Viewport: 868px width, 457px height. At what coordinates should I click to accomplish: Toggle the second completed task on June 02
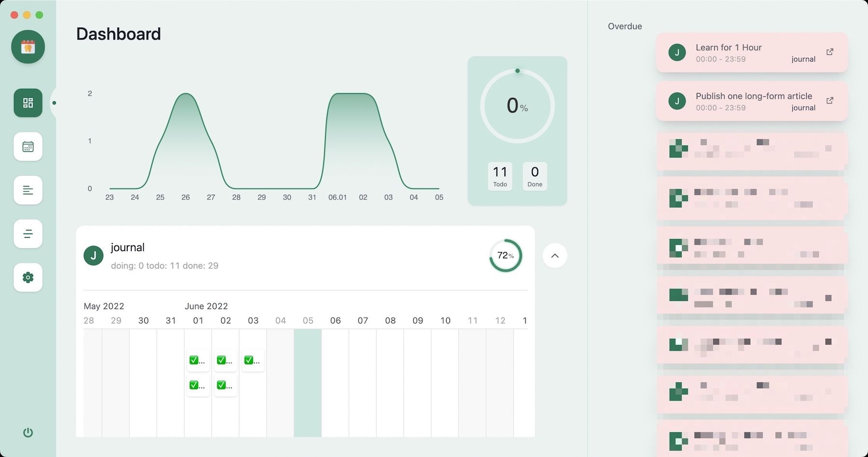tap(225, 385)
